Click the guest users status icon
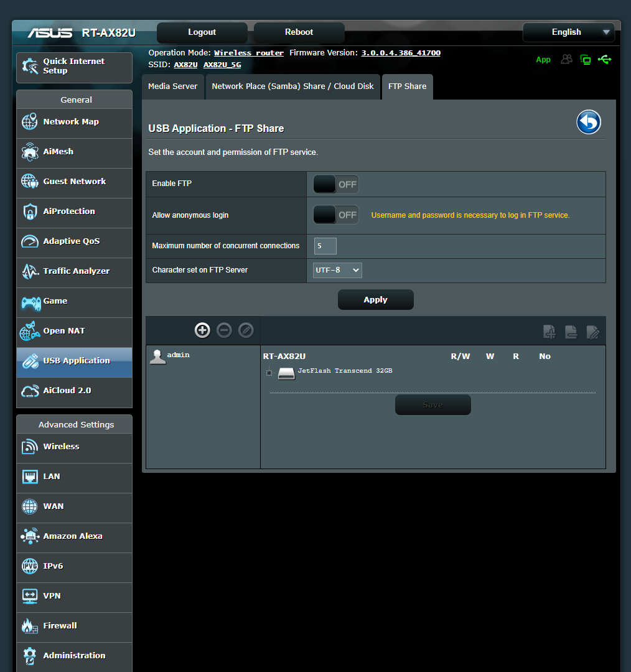This screenshot has width=631, height=672. tap(567, 59)
